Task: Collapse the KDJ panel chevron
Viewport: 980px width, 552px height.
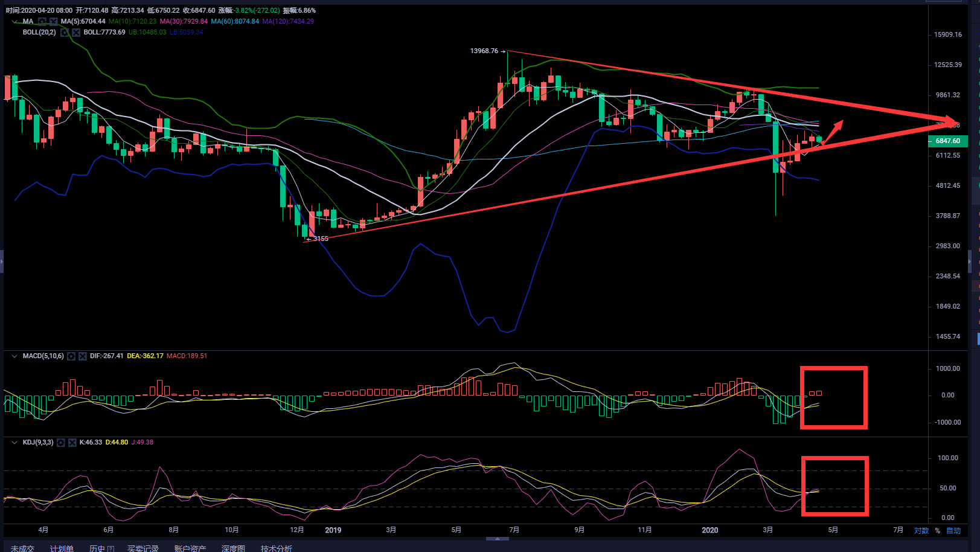Action: pyautogui.click(x=14, y=443)
